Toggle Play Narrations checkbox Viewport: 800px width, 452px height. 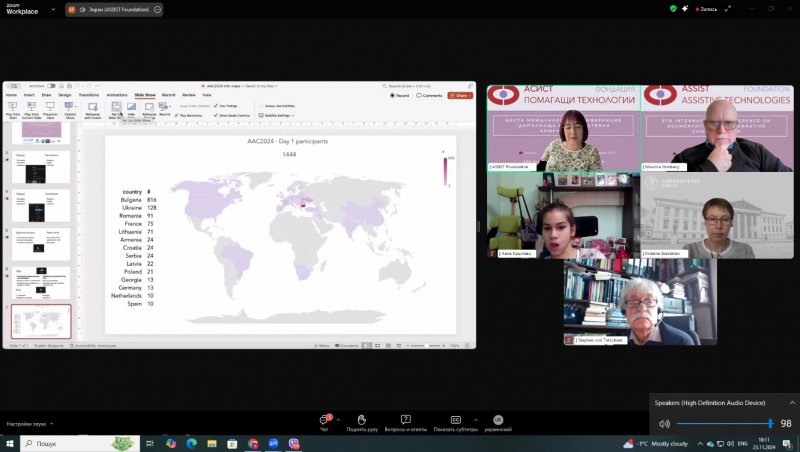point(176,115)
